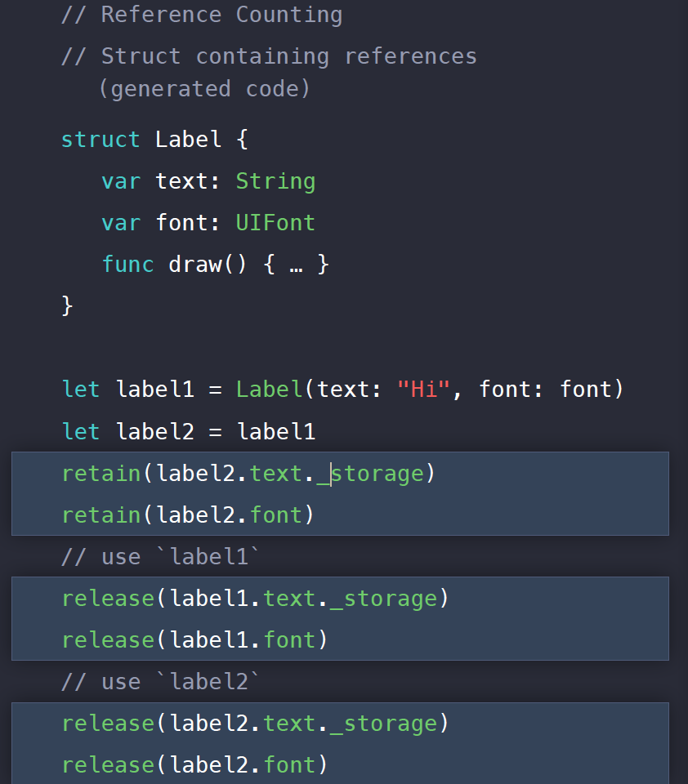This screenshot has width=688, height=784.
Task: Click the '// use `label2`' comment
Action: pyautogui.click(x=160, y=681)
